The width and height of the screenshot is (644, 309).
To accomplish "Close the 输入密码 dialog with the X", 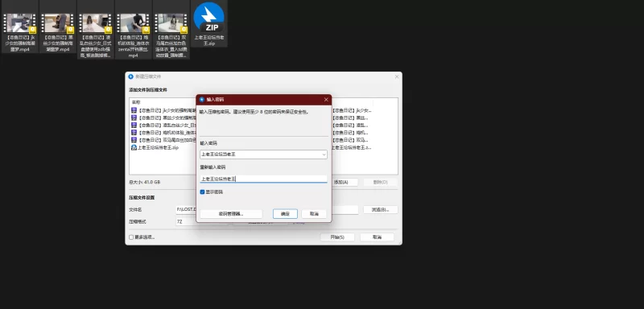I will pos(326,100).
